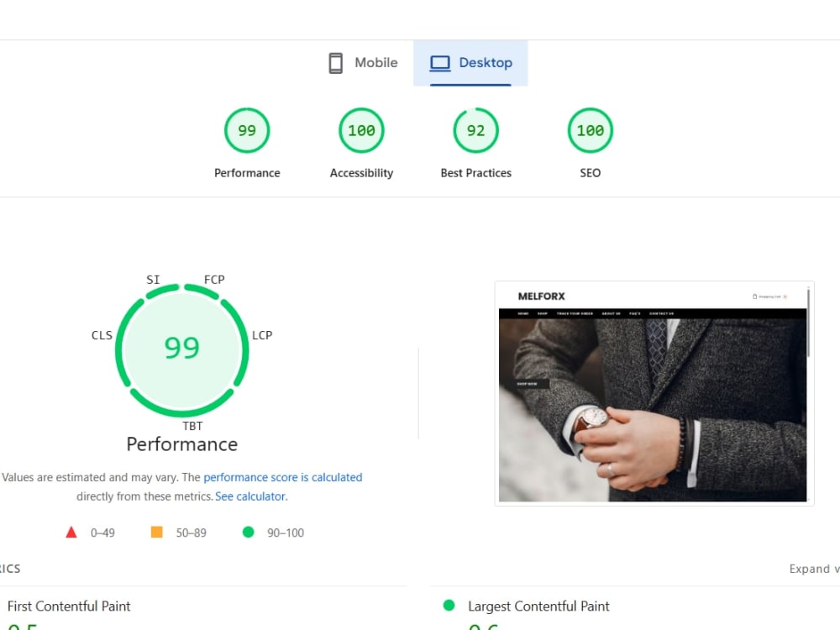The image size is (840, 630).
Task: Switch to the Mobile tab
Action: pos(363,63)
